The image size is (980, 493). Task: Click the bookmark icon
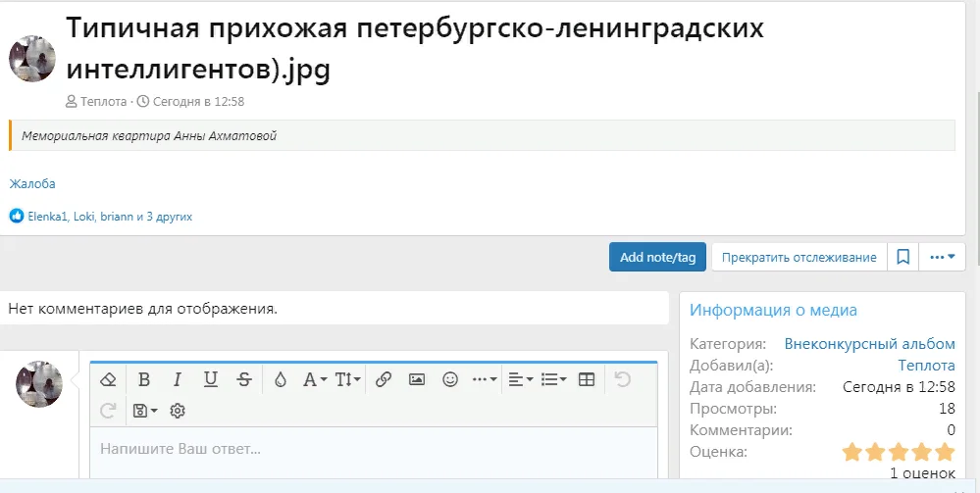point(903,257)
